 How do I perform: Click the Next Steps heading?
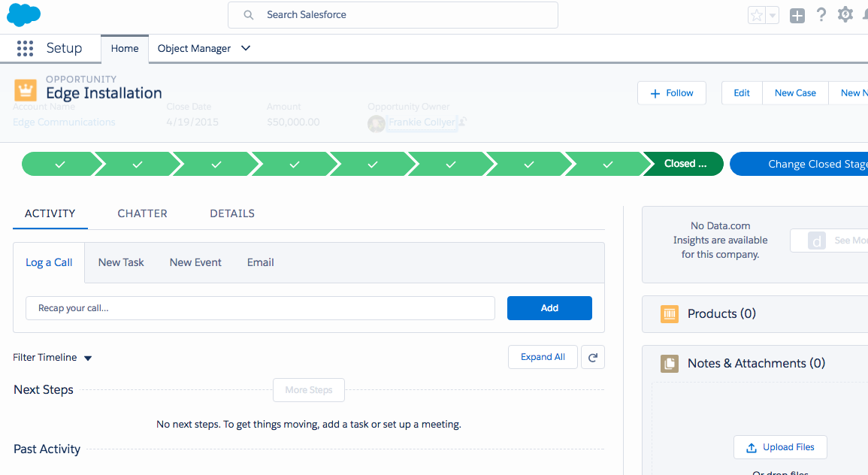point(44,390)
